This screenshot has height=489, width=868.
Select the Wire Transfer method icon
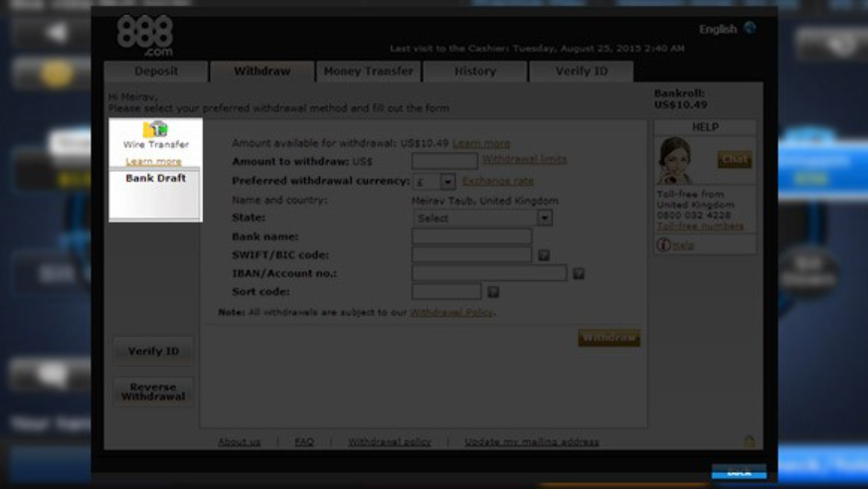point(155,129)
